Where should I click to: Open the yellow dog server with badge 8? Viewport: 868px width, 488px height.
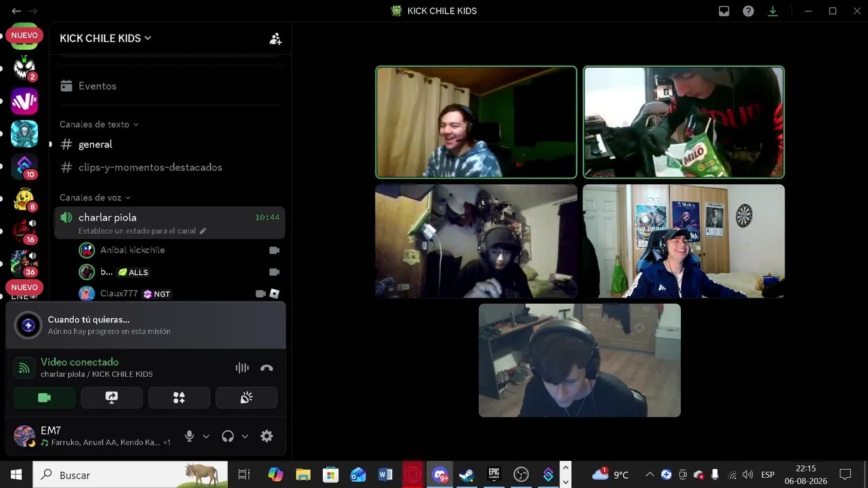24,199
